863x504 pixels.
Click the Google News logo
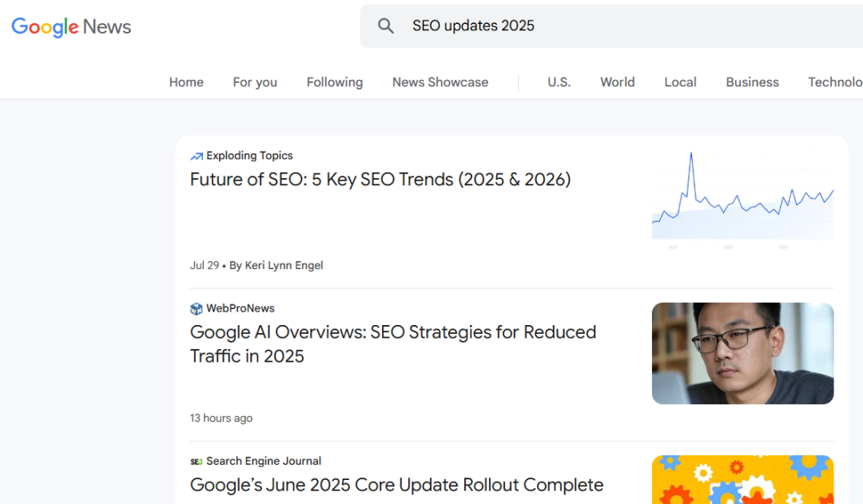tap(70, 26)
